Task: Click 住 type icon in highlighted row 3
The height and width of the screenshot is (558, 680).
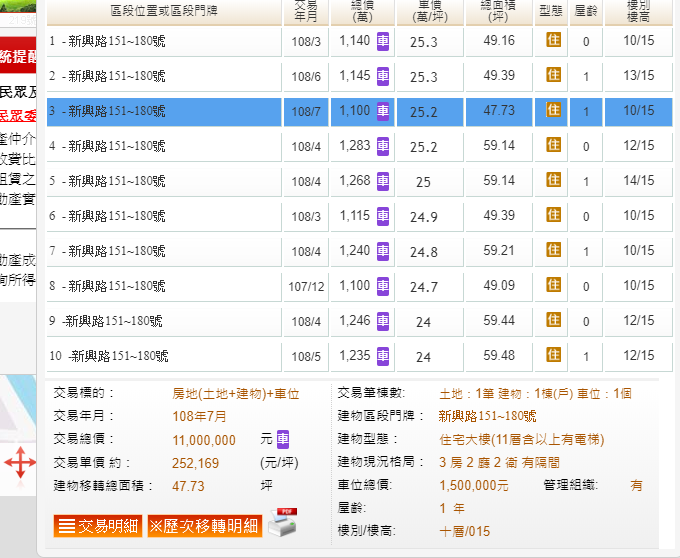Action: 553,110
